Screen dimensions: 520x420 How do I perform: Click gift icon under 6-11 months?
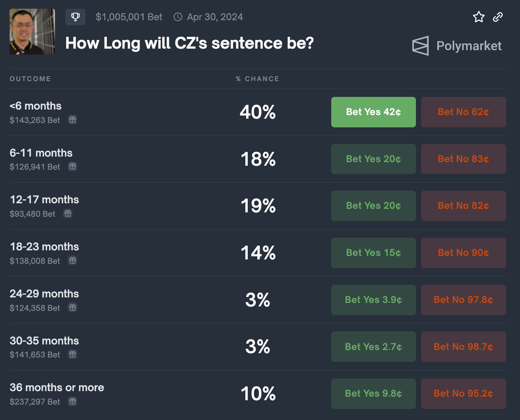[72, 166]
